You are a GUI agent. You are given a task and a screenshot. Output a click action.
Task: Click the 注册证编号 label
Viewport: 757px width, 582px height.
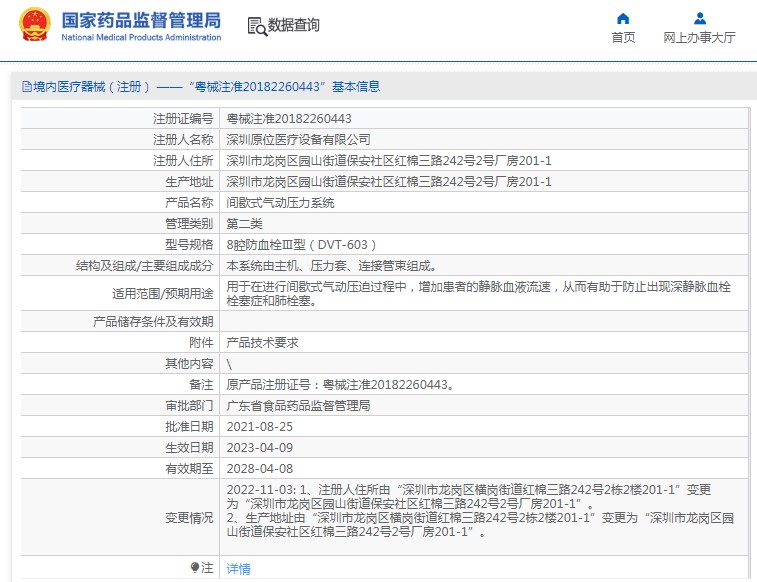point(183,119)
